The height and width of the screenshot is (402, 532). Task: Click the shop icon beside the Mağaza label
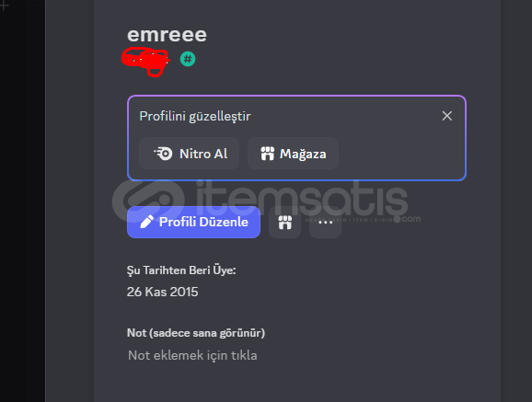click(267, 154)
